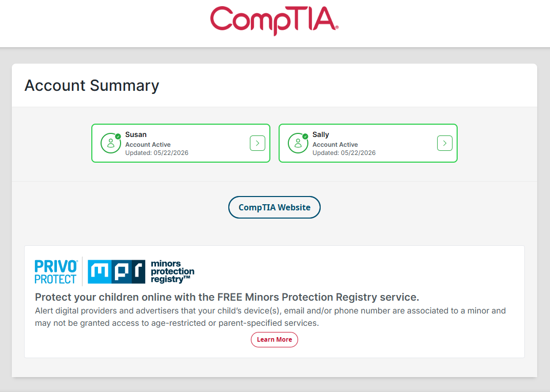Click Susan's Account Active status text
Screen dimensions: 550x392
click(148, 145)
